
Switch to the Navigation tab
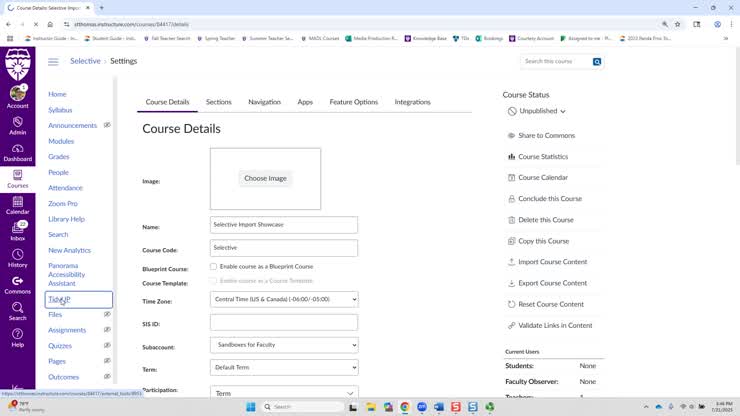click(264, 102)
